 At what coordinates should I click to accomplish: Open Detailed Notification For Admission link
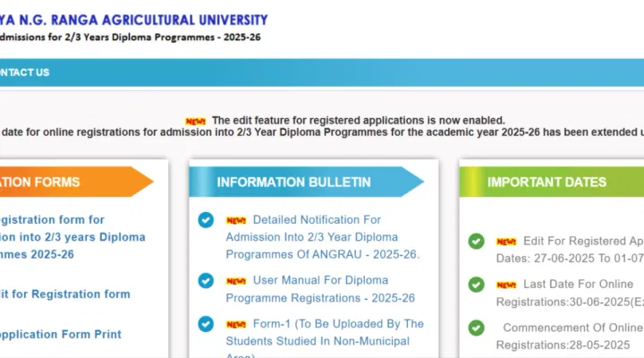click(x=323, y=237)
